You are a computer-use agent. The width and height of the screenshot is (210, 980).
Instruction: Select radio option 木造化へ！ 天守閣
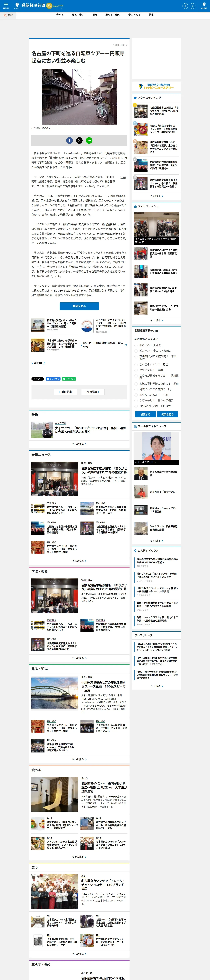click(x=136, y=345)
